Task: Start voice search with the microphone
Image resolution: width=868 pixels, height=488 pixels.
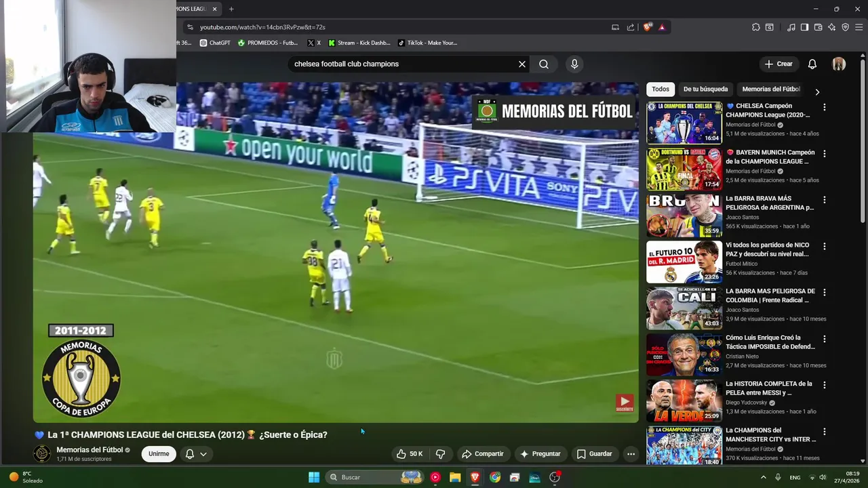Action: (x=574, y=64)
